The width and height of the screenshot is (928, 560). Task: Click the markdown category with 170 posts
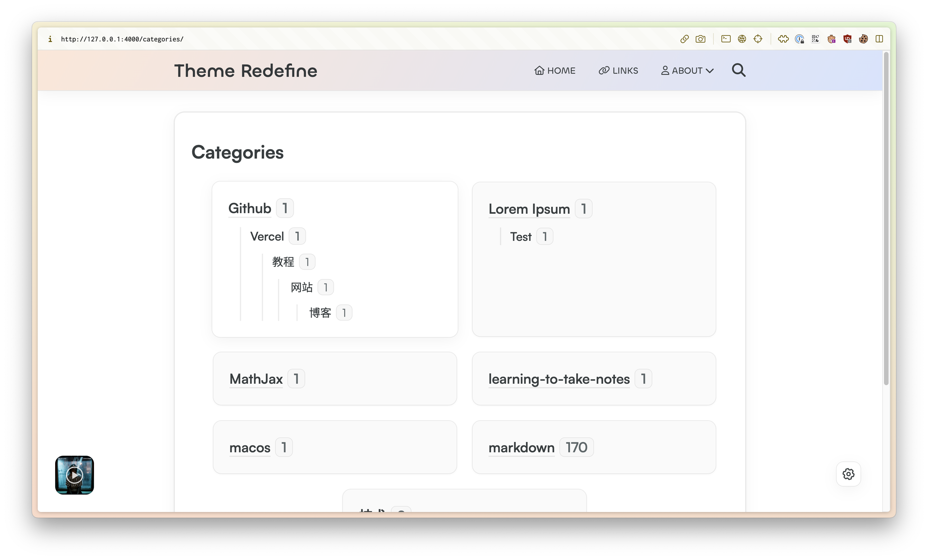[x=521, y=447]
